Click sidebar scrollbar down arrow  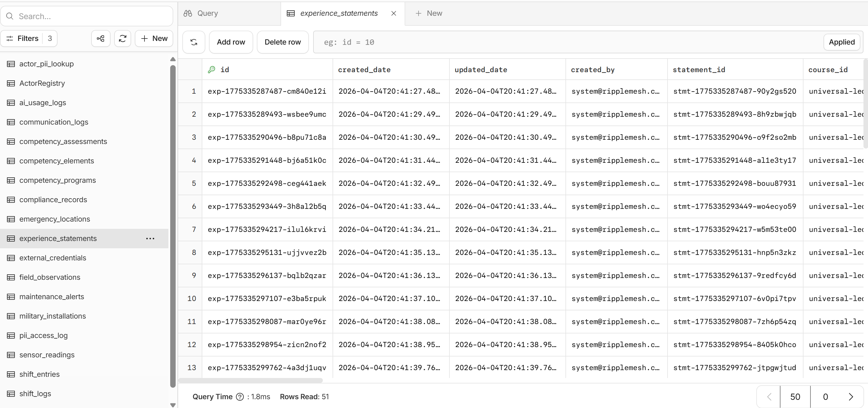[x=173, y=405]
